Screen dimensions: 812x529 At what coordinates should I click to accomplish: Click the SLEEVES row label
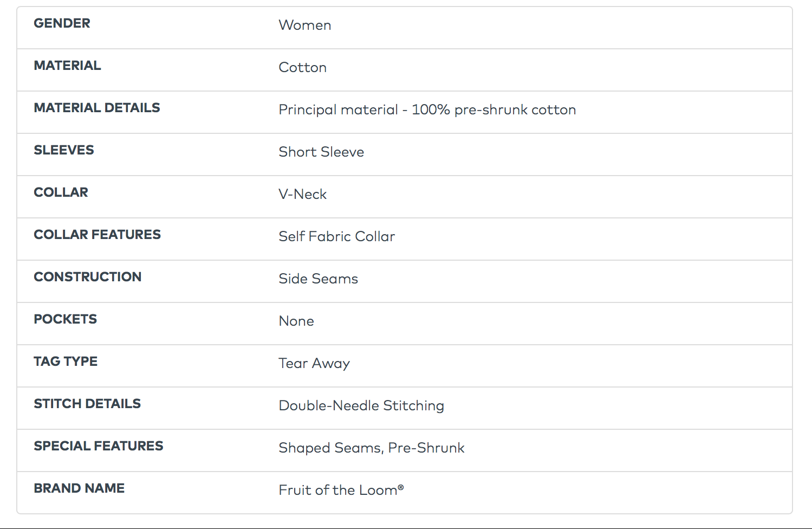[63, 150]
